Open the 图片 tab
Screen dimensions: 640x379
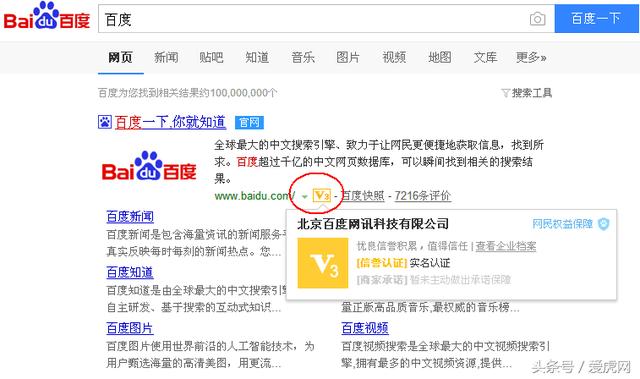[348, 58]
